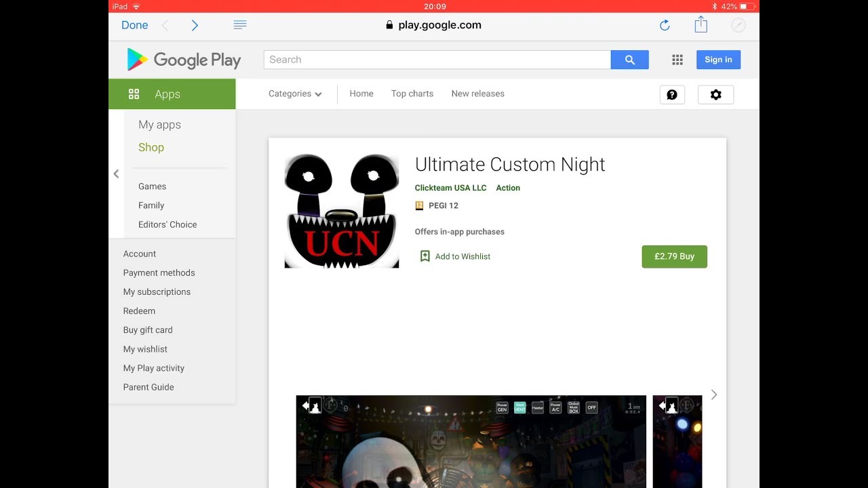Reload the page with refresh icon
The image size is (868, 488).
(x=665, y=25)
